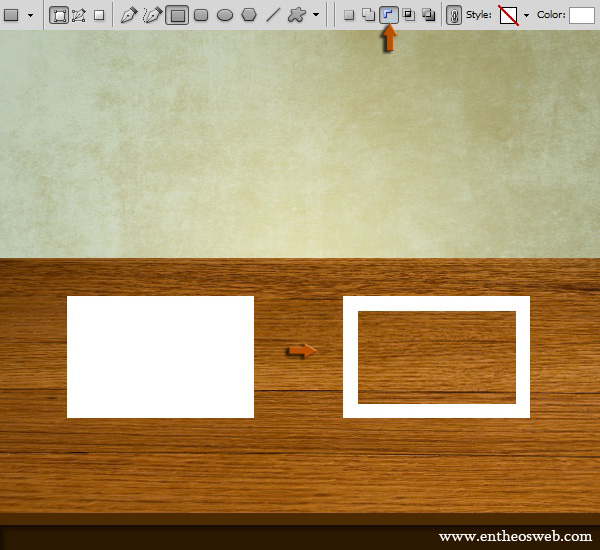Pick the Ellipse shape tool

225,15
